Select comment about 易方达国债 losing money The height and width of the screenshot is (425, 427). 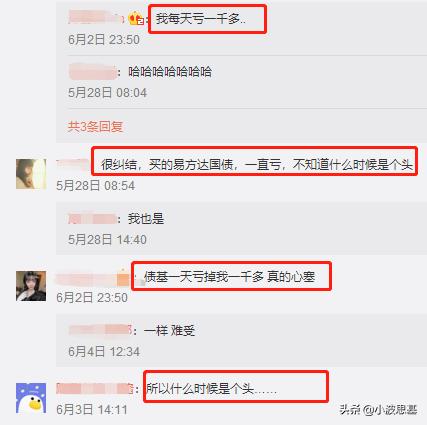(x=257, y=164)
